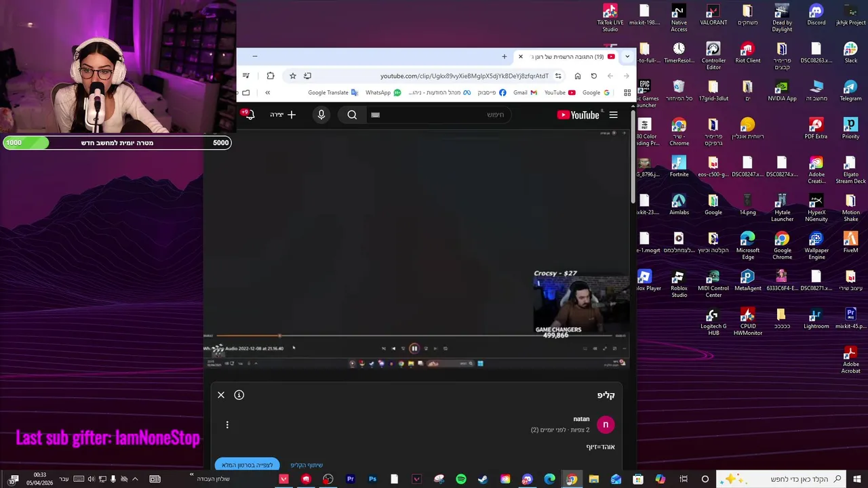Show clip info with the info icon
The image size is (868, 488).
pyautogui.click(x=239, y=395)
